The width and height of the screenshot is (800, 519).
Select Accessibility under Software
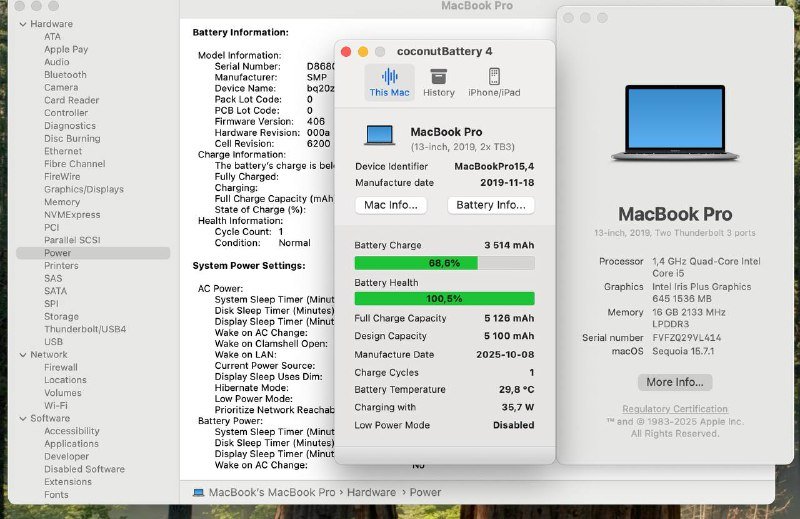point(71,431)
